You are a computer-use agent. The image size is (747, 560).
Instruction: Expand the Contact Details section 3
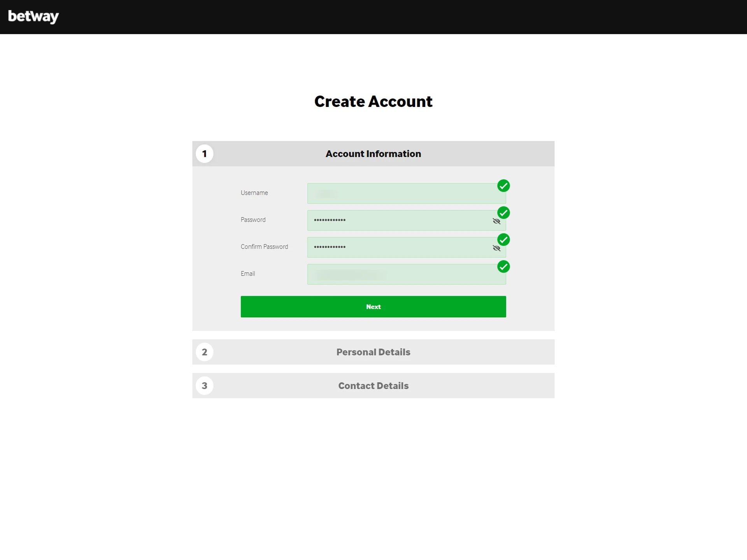(x=373, y=385)
